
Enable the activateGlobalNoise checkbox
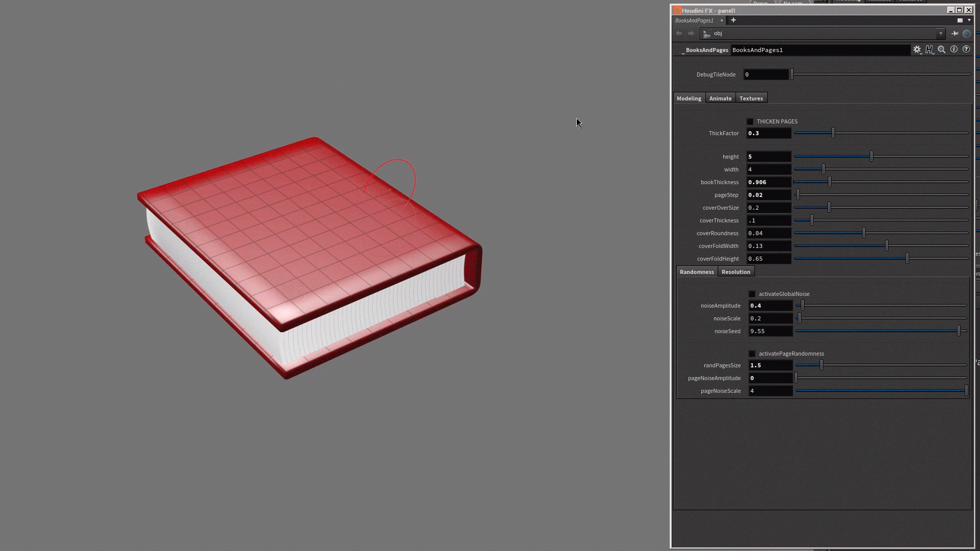pyautogui.click(x=752, y=294)
